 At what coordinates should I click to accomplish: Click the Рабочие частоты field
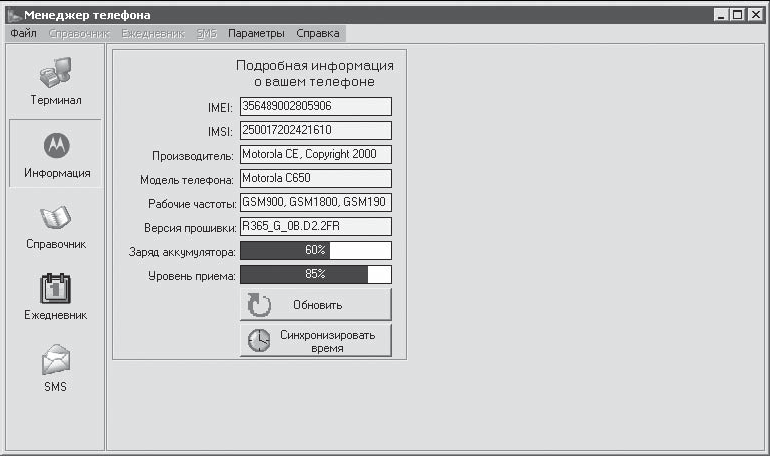coord(316,202)
